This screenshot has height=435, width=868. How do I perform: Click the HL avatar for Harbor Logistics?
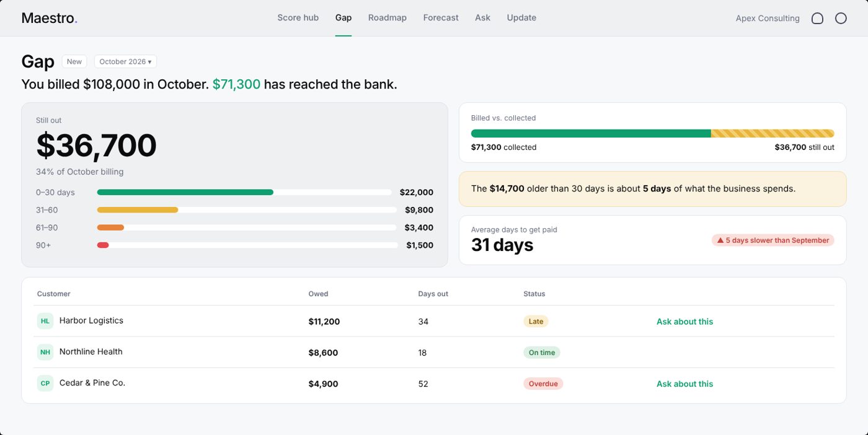[x=45, y=321]
